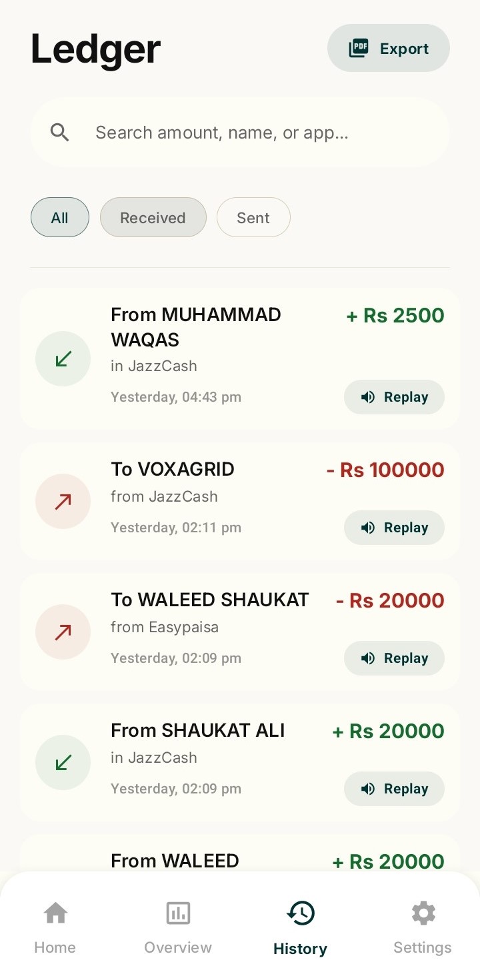Image resolution: width=480 pixels, height=980 pixels.
Task: Open Home from the bottom navigation
Action: click(x=55, y=928)
